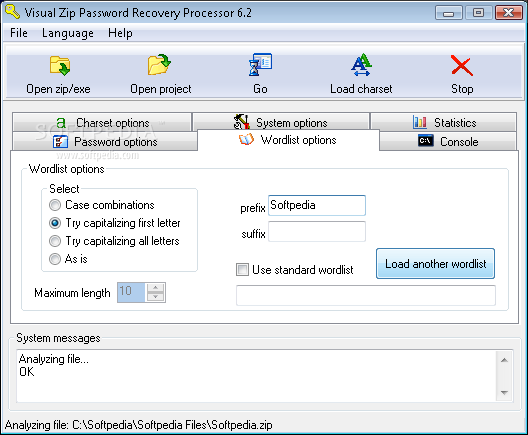The image size is (528, 435).
Task: Close the Visual Zip Password Recovery window
Action: click(508, 13)
